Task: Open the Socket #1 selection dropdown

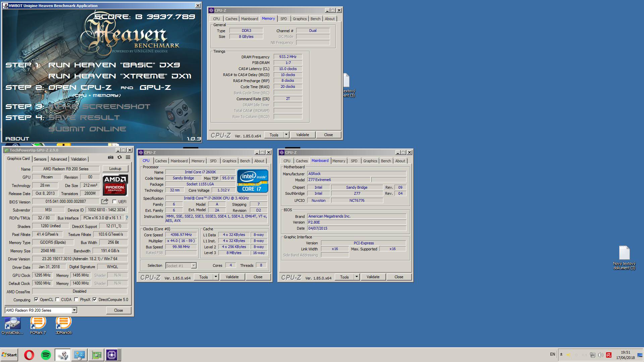Action: [194, 265]
